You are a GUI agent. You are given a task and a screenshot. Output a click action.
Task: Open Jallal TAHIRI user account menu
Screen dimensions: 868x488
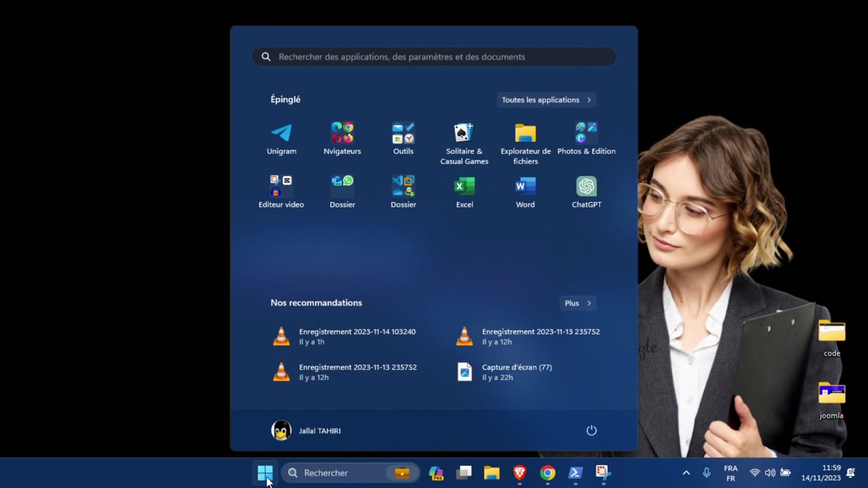[x=306, y=430]
